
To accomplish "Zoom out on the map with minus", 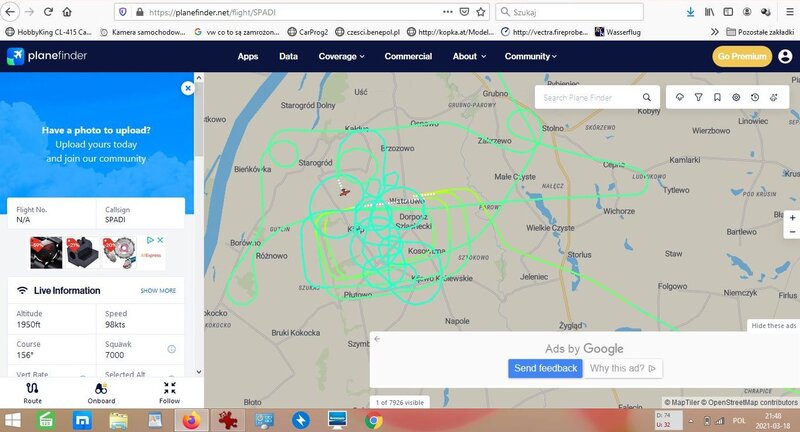I will [x=792, y=232].
